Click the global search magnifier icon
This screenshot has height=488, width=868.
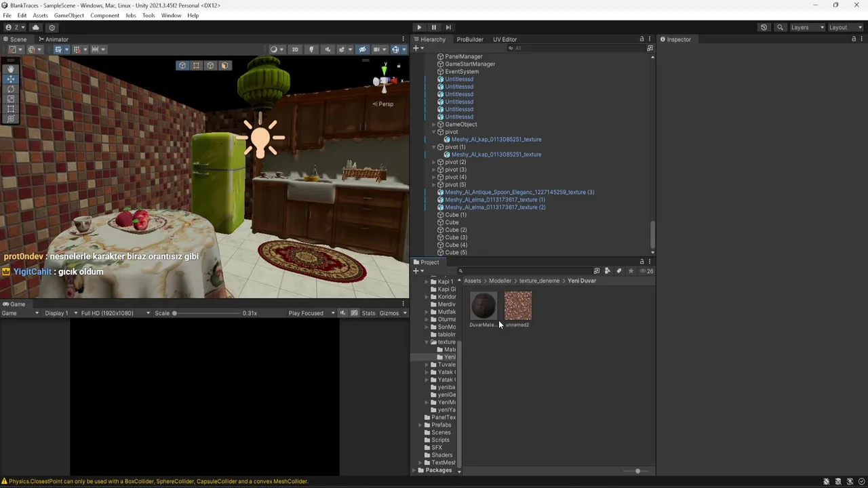780,27
